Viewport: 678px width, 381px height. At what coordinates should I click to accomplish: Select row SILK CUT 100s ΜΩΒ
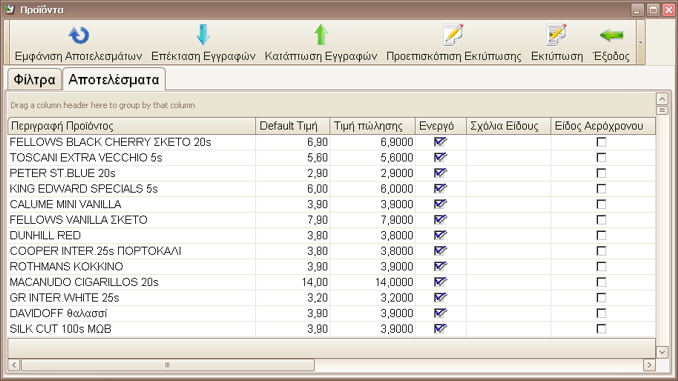click(x=332, y=329)
